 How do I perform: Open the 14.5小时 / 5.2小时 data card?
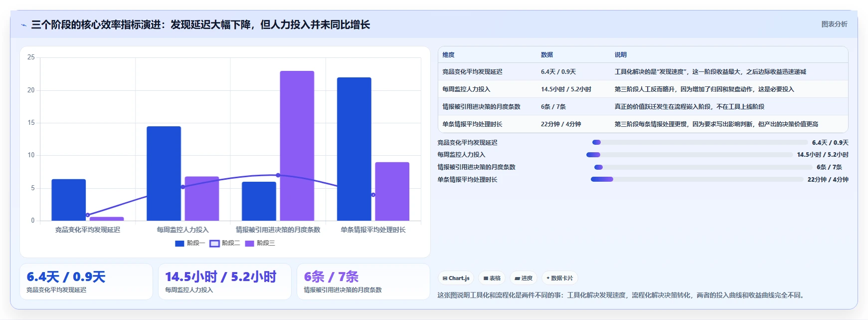225,282
